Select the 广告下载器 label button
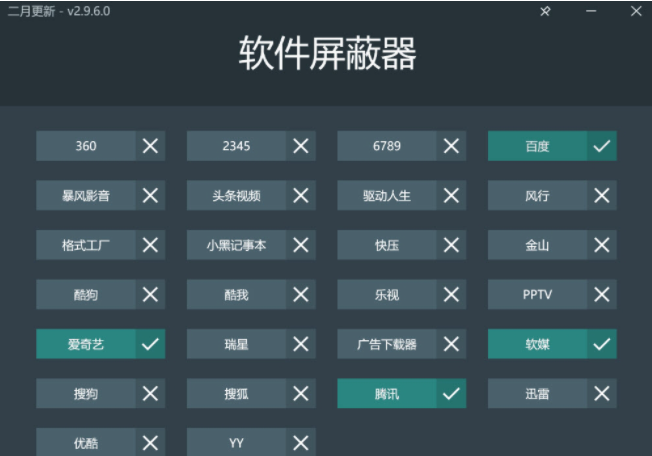Screen dimensions: 652x456 (x=387, y=344)
